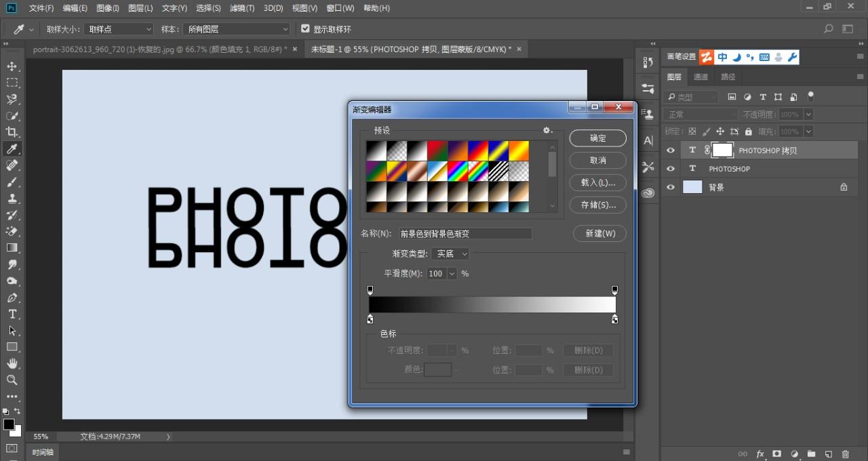
Task: Click the search icon in options bar
Action: pyautogui.click(x=828, y=29)
